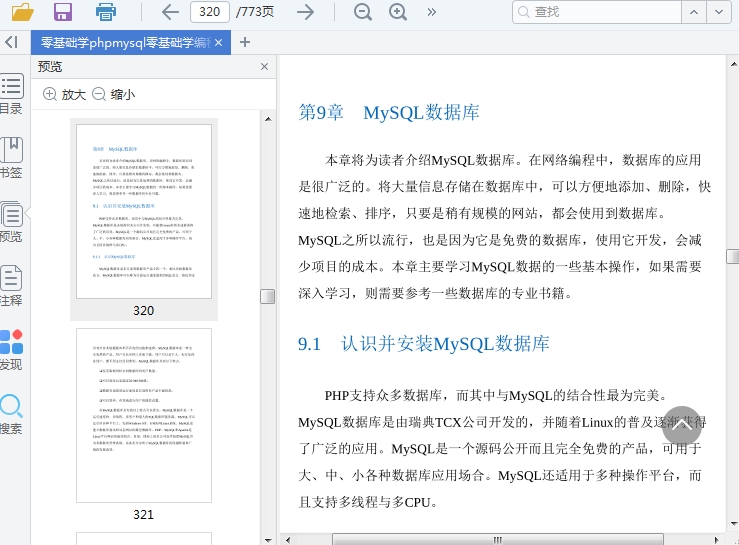Click the document scrollbar up arrow
This screenshot has width=739, height=545.
pos(733,64)
